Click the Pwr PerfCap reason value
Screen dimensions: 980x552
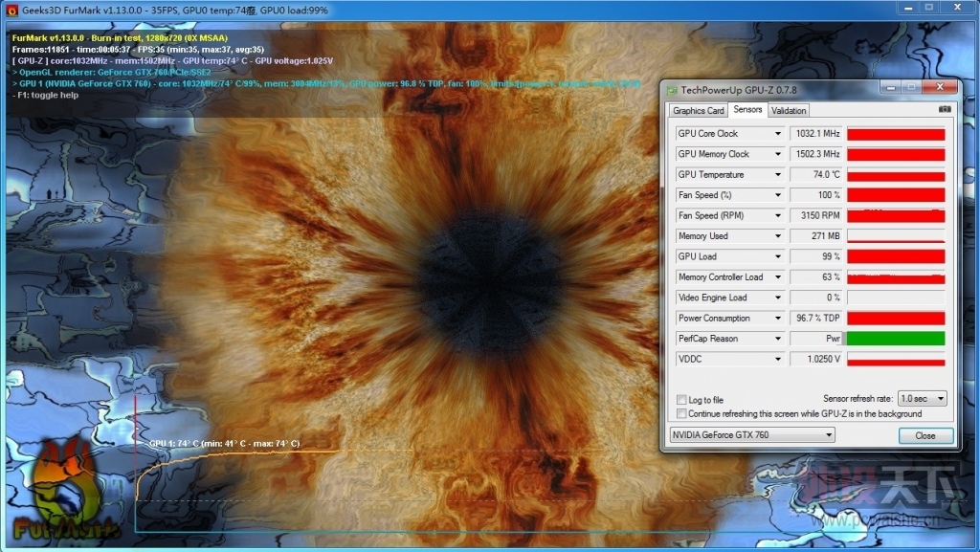[816, 339]
